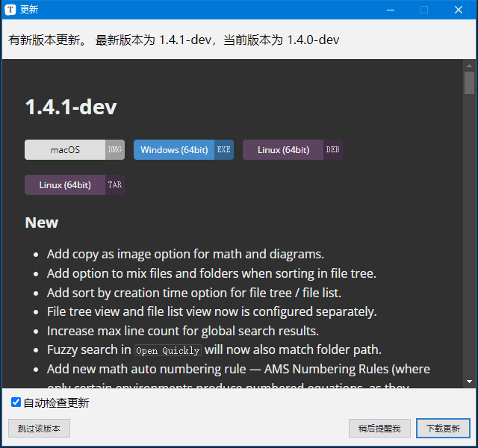Click the 跳过该版本 button
478x448 pixels.
coord(39,428)
